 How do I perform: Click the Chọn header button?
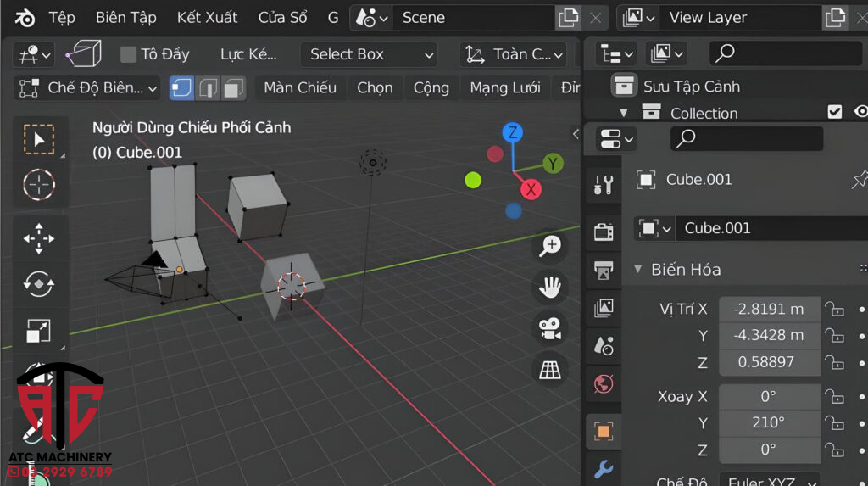375,87
